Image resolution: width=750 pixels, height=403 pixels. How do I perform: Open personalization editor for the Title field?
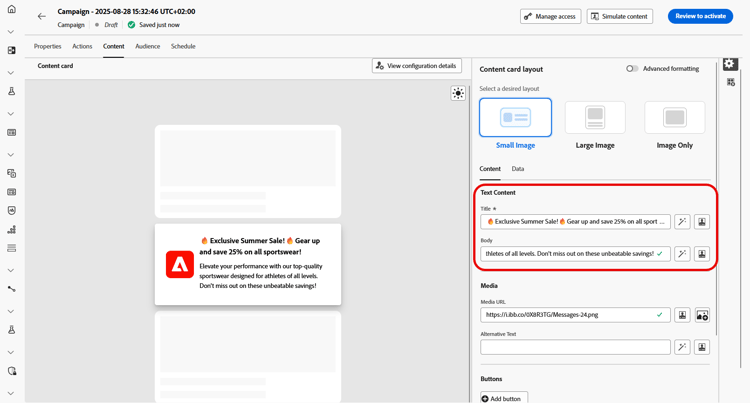click(702, 221)
